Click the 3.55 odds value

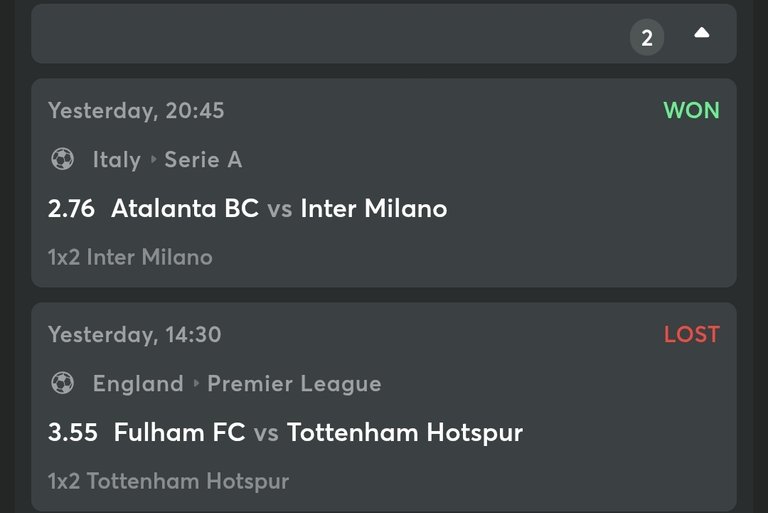pyautogui.click(x=72, y=433)
